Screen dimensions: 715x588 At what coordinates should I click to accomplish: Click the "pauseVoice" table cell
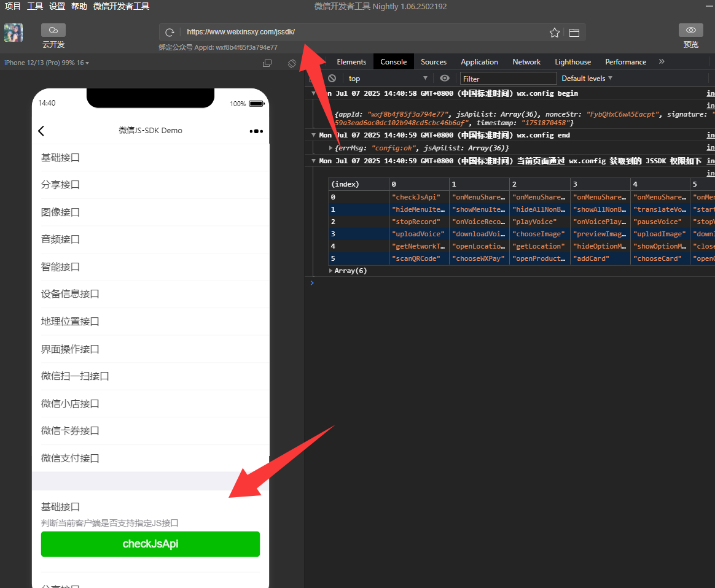[660, 222]
